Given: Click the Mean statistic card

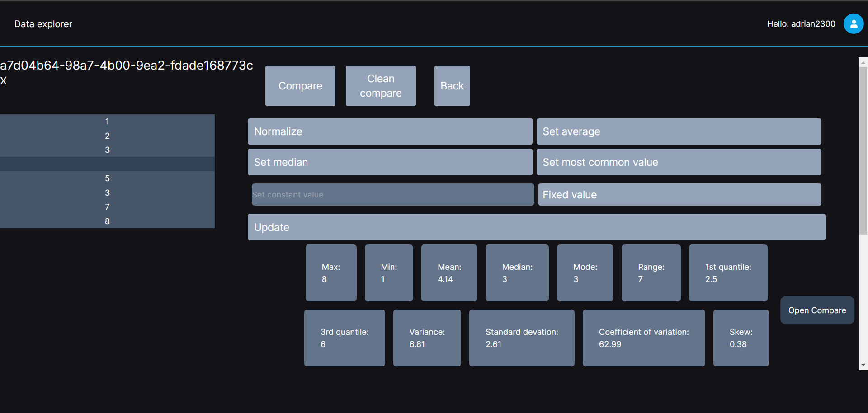Looking at the screenshot, I should pos(449,273).
